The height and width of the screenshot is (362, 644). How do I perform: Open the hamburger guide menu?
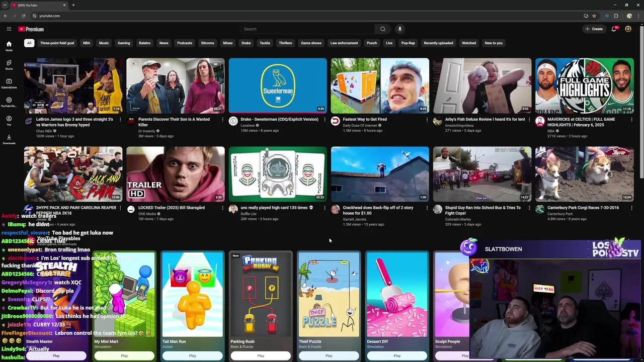pos(9,29)
